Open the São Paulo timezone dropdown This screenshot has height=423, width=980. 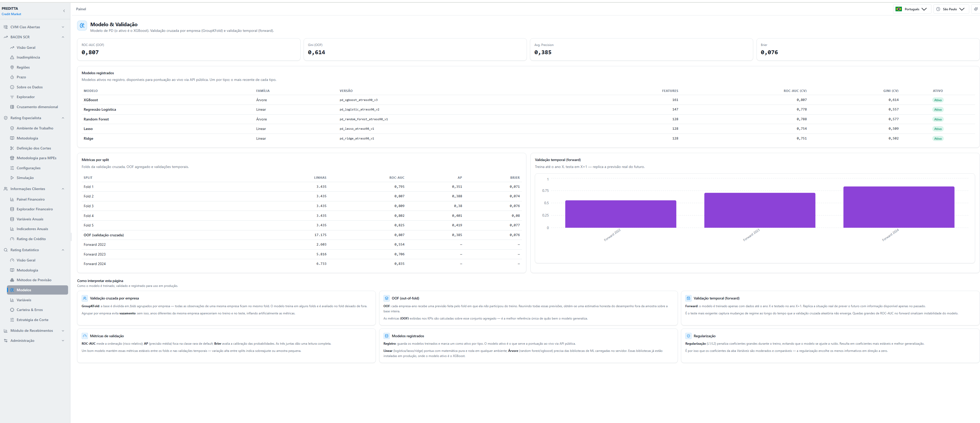click(951, 9)
